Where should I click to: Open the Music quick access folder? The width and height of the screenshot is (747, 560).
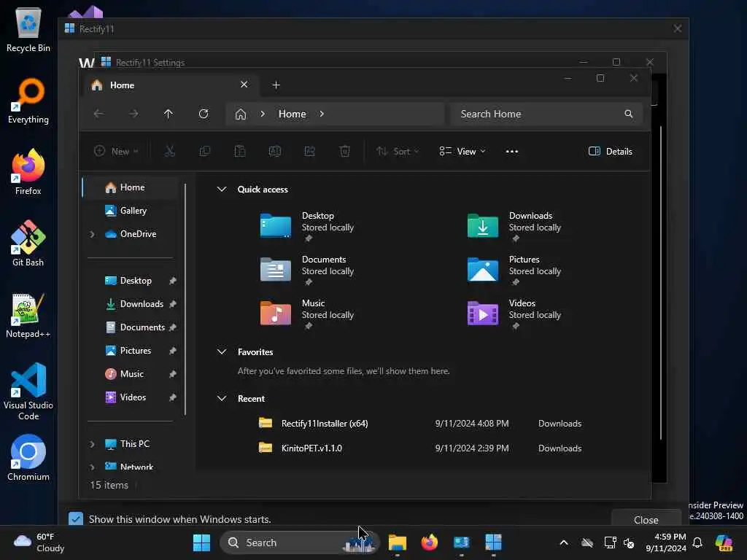[x=307, y=313]
